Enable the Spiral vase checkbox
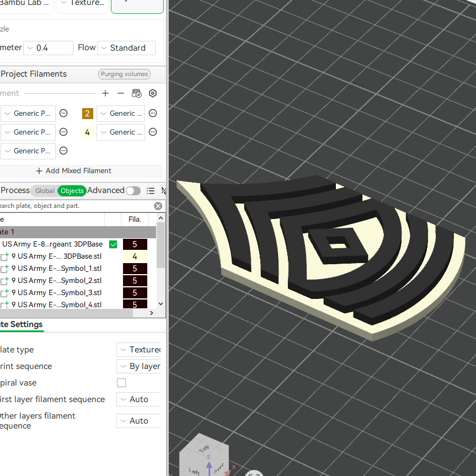 [x=121, y=383]
